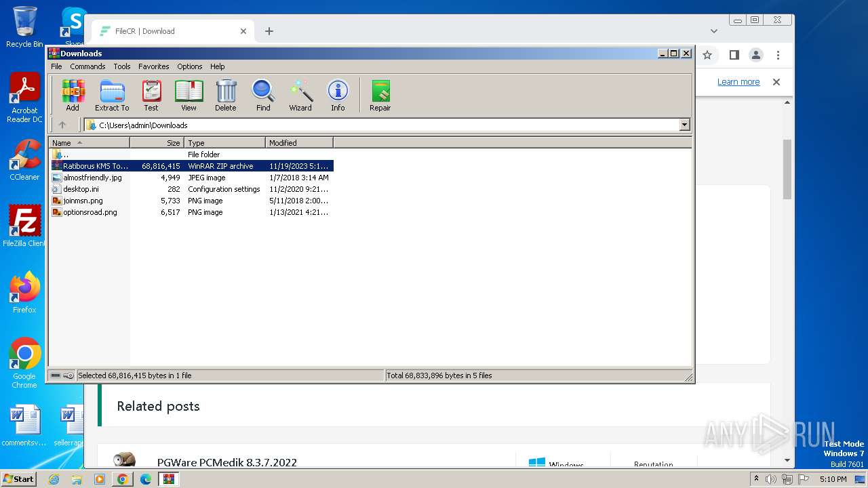Open FileZilla Client desktop icon

point(24,226)
